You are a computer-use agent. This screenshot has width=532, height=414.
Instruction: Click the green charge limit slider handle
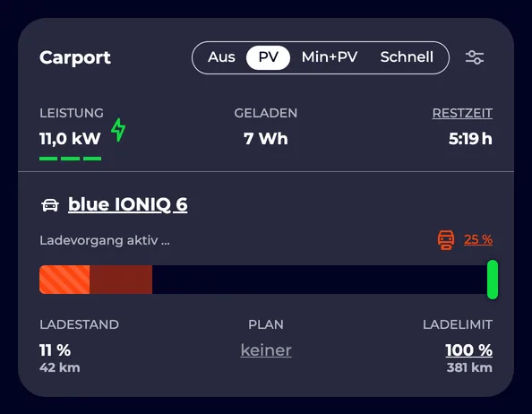click(493, 280)
